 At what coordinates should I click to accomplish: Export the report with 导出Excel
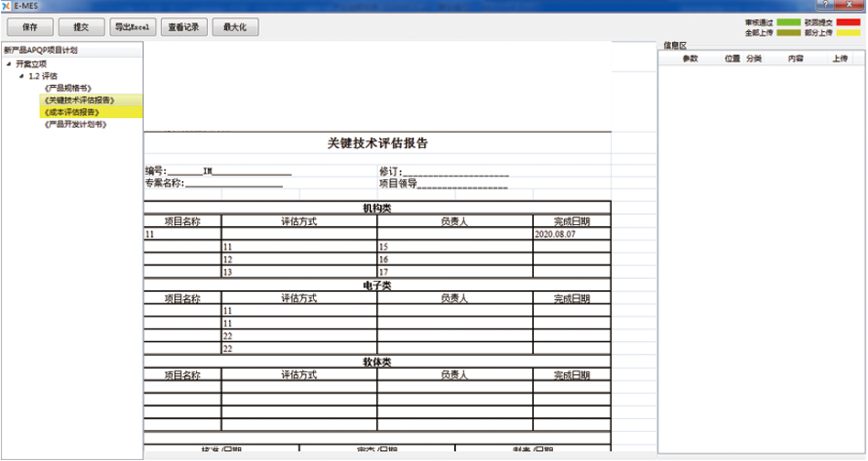(133, 27)
